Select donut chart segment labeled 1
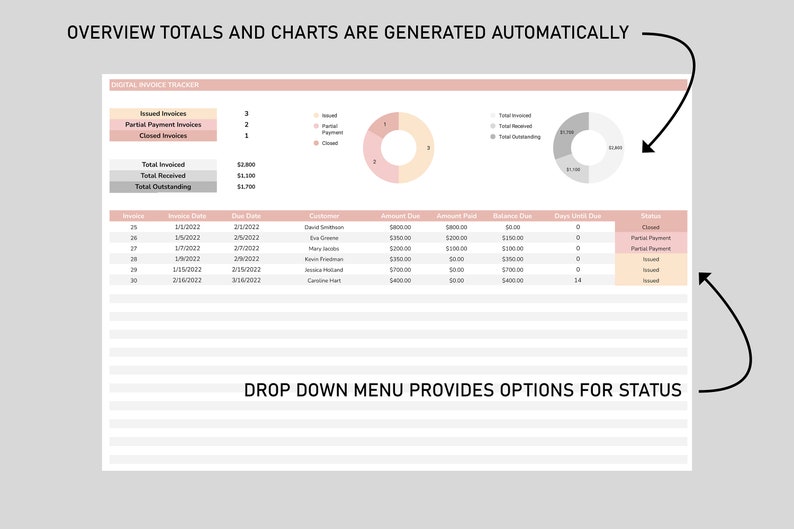The height and width of the screenshot is (529, 794). (x=385, y=125)
